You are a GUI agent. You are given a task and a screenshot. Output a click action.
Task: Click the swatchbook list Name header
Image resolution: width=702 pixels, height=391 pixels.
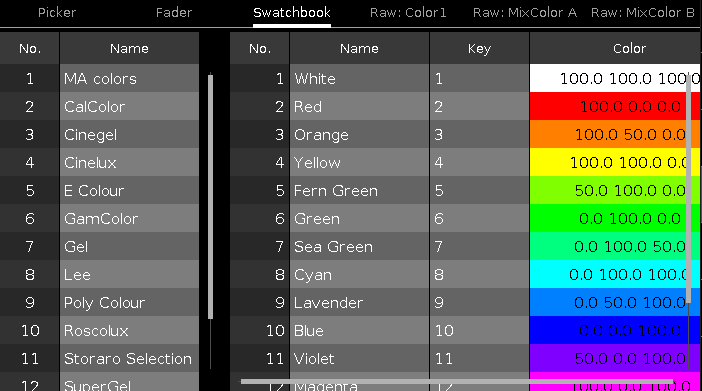point(129,48)
